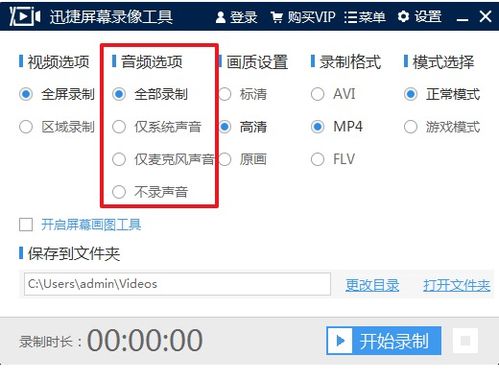Set recording format to AVI
This screenshot has width=499, height=380.
pyautogui.click(x=333, y=94)
